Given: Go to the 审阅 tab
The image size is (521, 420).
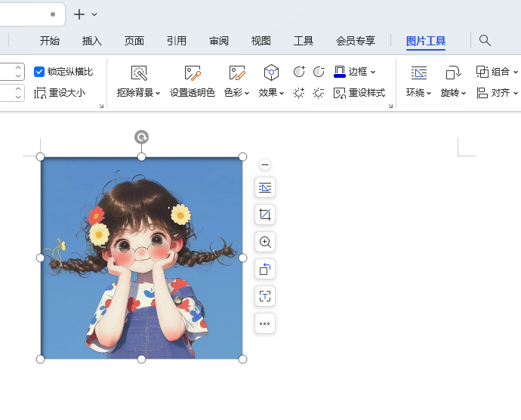Looking at the screenshot, I should (219, 41).
